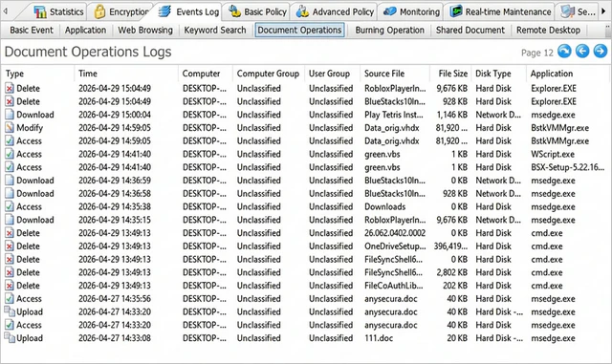
Task: Click the Upload icon for 111.doc row
Action: [x=10, y=338]
